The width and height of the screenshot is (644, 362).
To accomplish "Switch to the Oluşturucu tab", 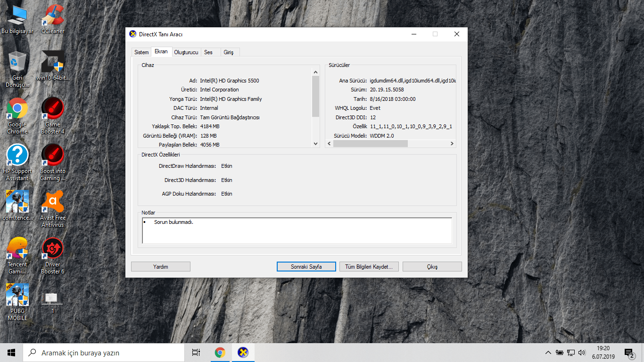I will (186, 52).
